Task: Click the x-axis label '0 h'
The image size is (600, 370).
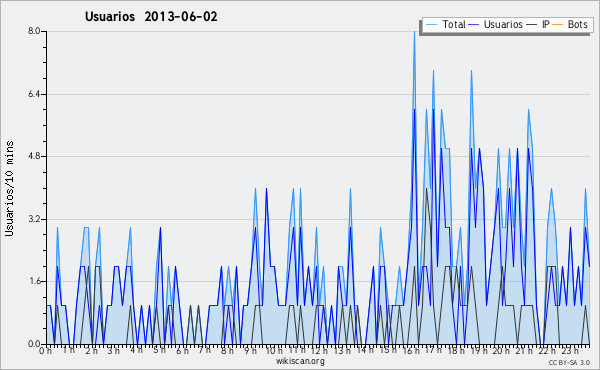Action: pyautogui.click(x=46, y=351)
